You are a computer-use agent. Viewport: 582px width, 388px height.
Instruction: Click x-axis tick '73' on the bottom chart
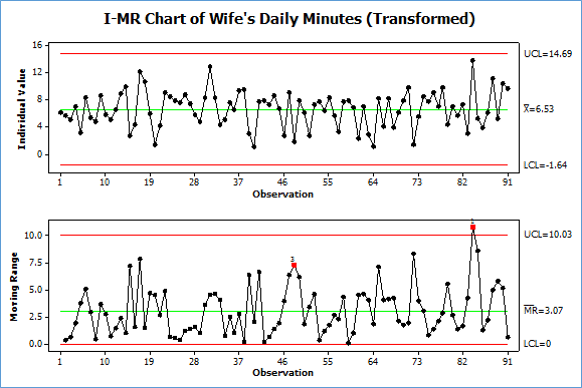click(x=418, y=361)
